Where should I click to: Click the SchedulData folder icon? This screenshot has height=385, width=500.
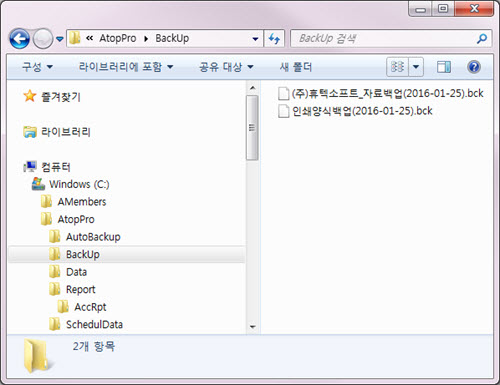(x=55, y=324)
